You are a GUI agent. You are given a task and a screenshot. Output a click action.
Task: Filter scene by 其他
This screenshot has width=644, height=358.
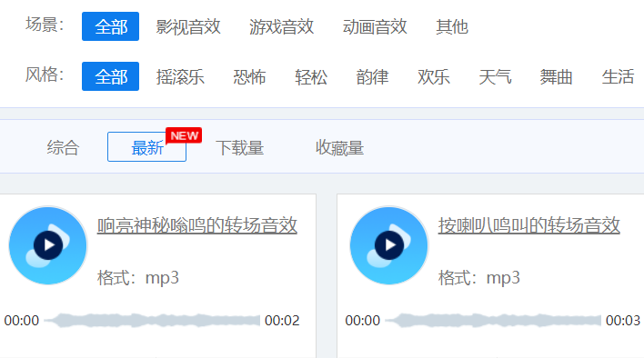(452, 27)
